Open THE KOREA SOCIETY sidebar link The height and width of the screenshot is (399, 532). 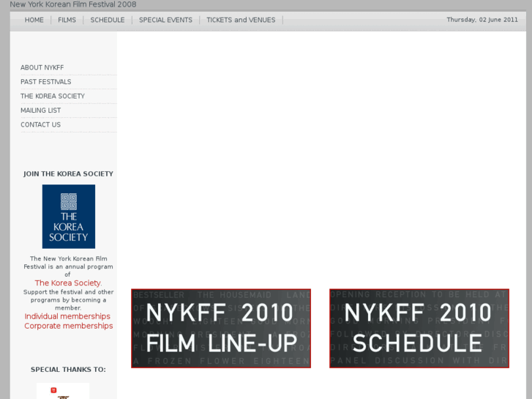(x=53, y=96)
